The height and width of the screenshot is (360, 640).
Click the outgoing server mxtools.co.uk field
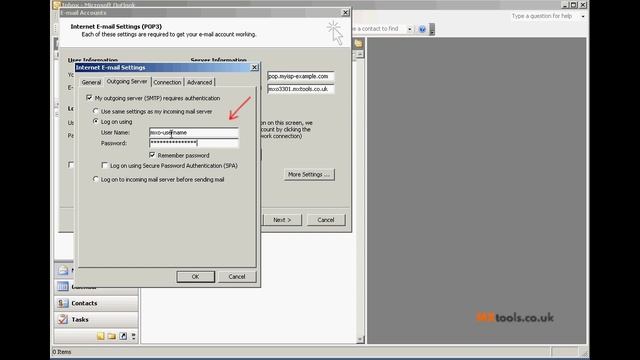coord(301,89)
